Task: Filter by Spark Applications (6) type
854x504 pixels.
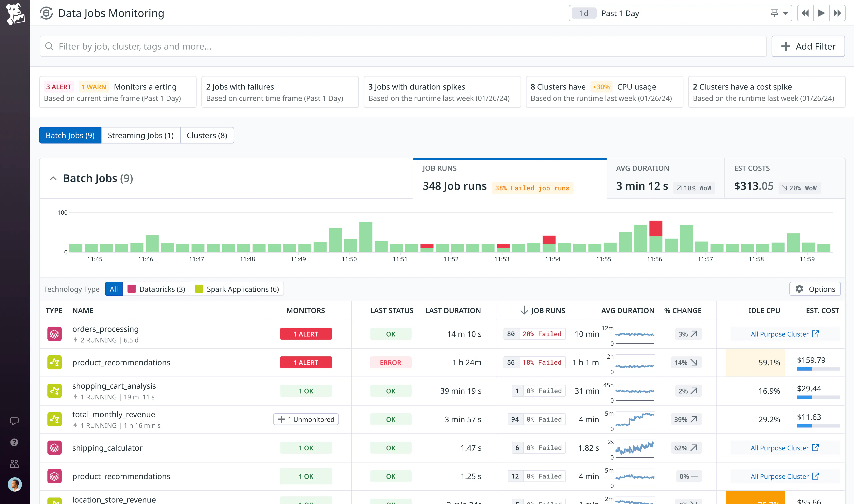Action: 237,289
